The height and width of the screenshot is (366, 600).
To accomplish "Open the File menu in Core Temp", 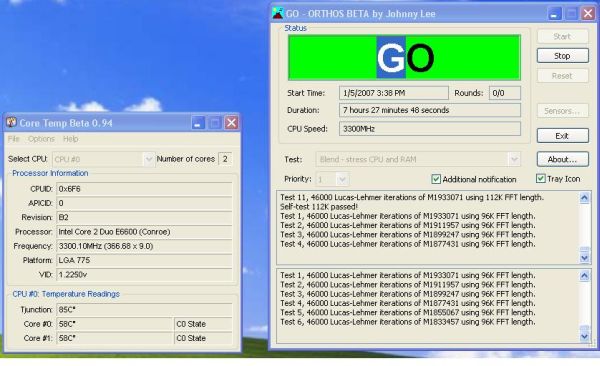I will pos(13,139).
